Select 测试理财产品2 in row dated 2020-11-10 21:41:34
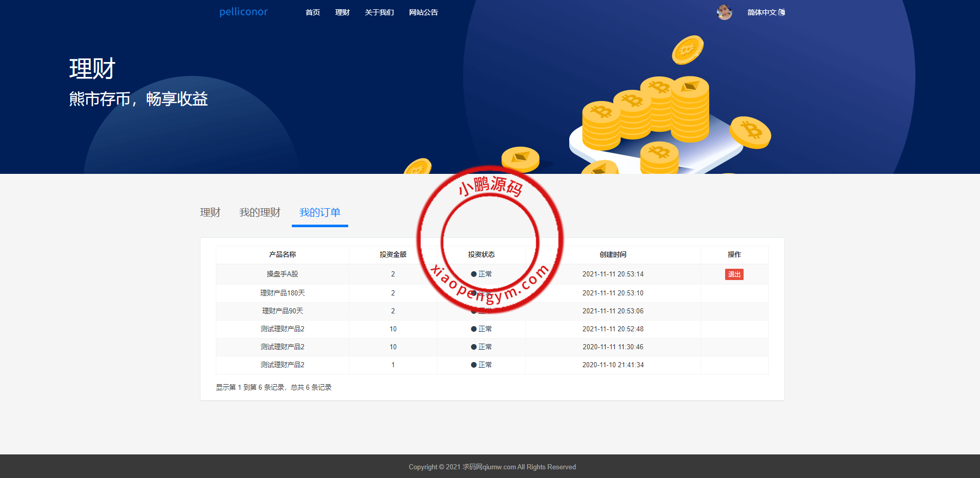This screenshot has height=478, width=980. 283,365
